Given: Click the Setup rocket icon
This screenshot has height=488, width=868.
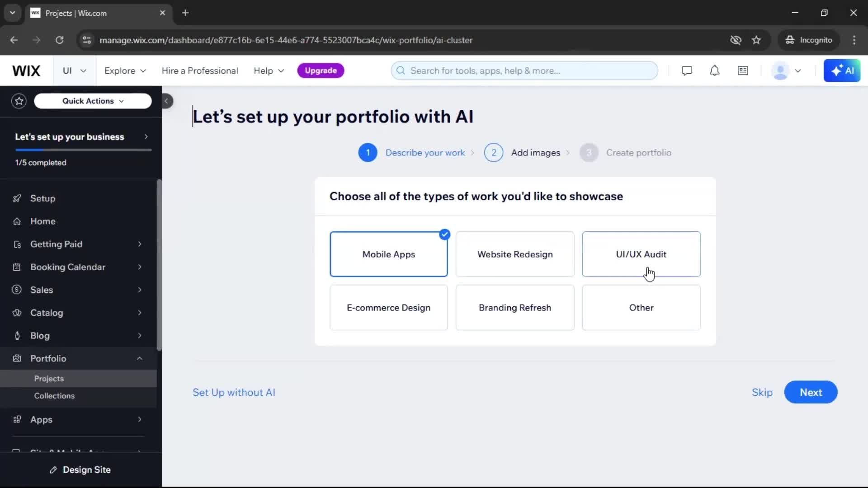Looking at the screenshot, I should pyautogui.click(x=17, y=198).
